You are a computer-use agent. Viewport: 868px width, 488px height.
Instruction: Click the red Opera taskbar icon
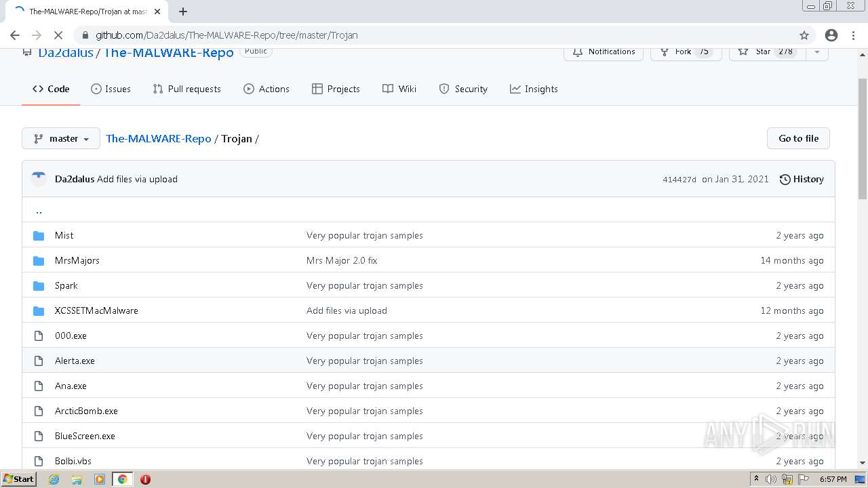click(x=145, y=479)
